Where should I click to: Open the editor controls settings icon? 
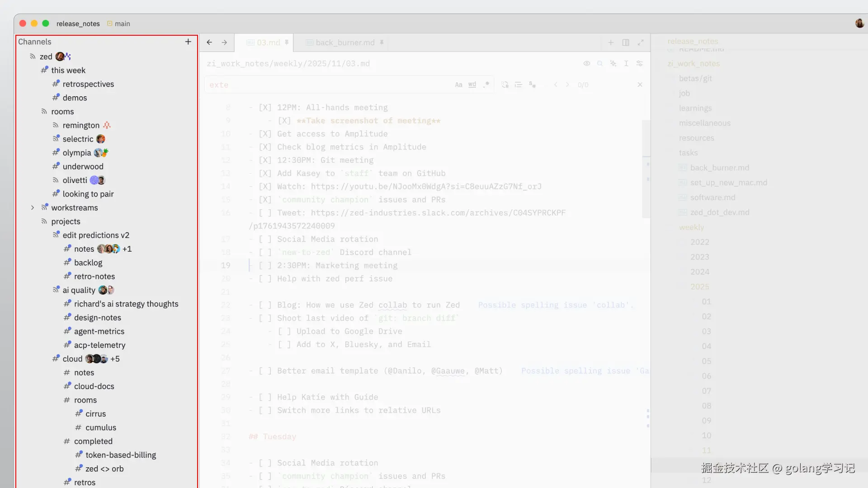(639, 64)
